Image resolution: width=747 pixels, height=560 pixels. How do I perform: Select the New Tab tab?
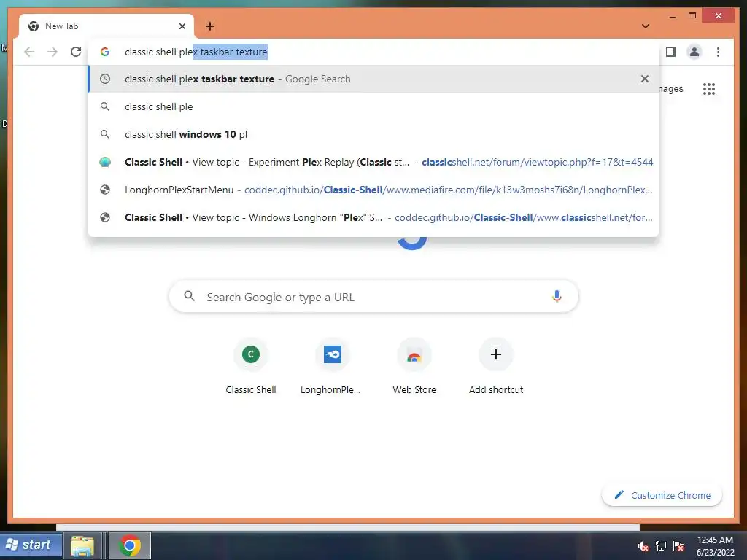tap(107, 26)
